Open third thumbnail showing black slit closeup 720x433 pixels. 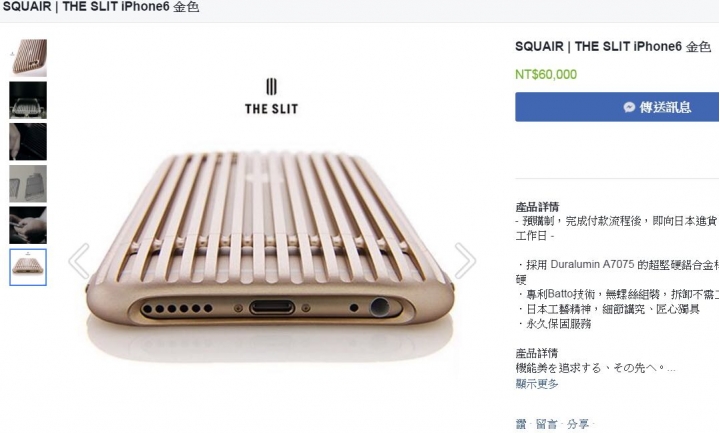click(28, 142)
